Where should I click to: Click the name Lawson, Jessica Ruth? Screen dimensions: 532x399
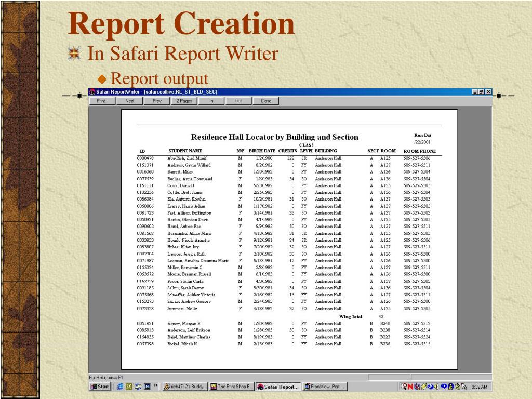coord(187,254)
